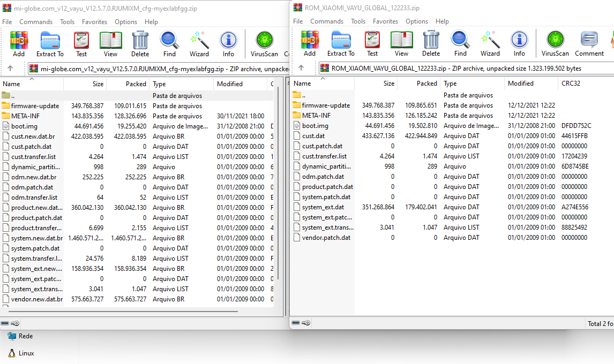Run VirusScan in ROM_XIAOMI archive window
Screen dimensions: 614x364
(555, 43)
